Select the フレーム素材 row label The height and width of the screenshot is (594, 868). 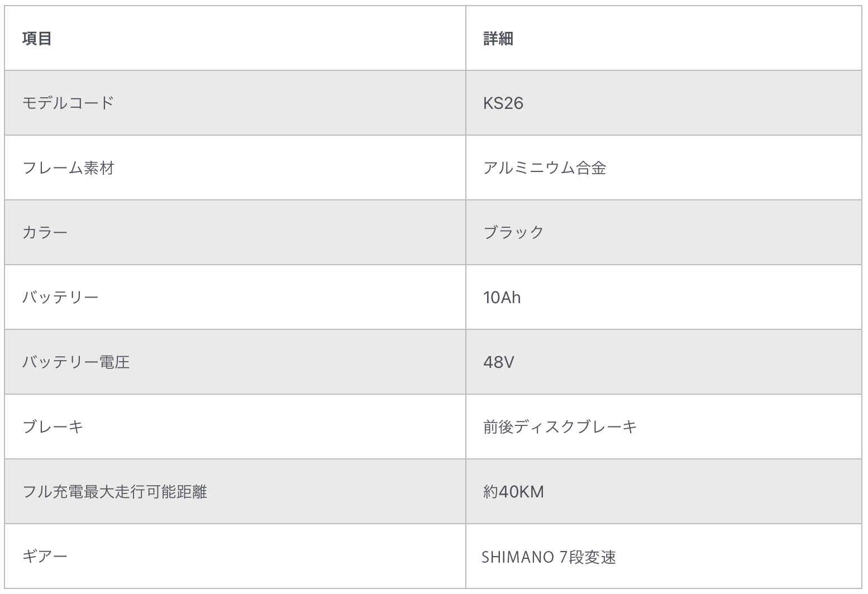pyautogui.click(x=68, y=167)
